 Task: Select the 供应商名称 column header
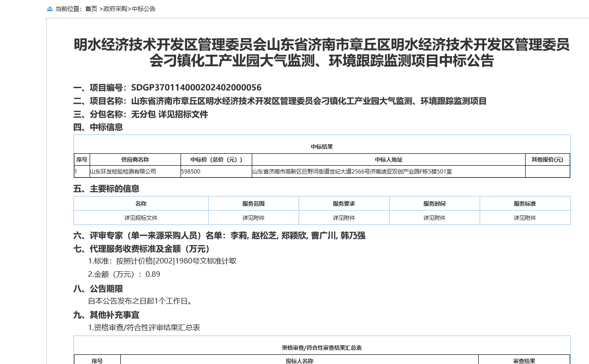point(135,160)
